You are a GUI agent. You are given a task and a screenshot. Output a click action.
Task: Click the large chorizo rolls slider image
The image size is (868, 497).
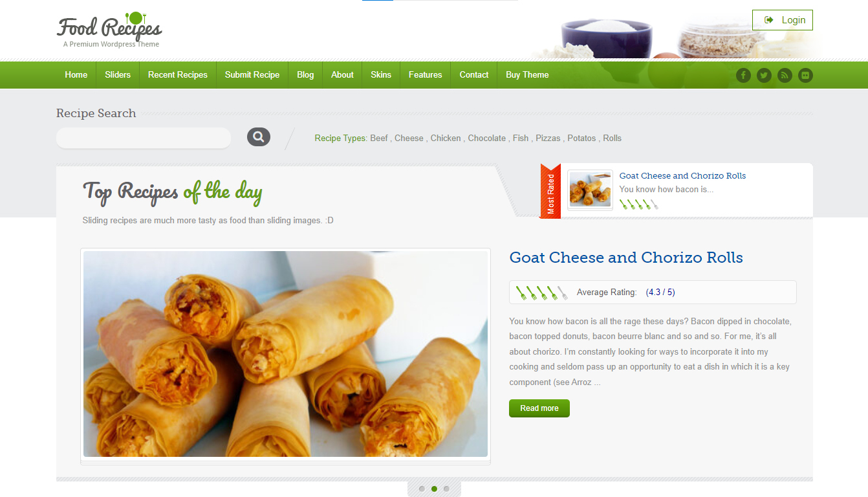(x=285, y=354)
